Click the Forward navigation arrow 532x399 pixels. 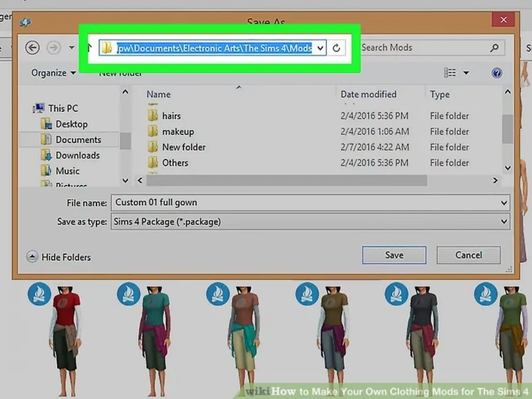coord(53,48)
